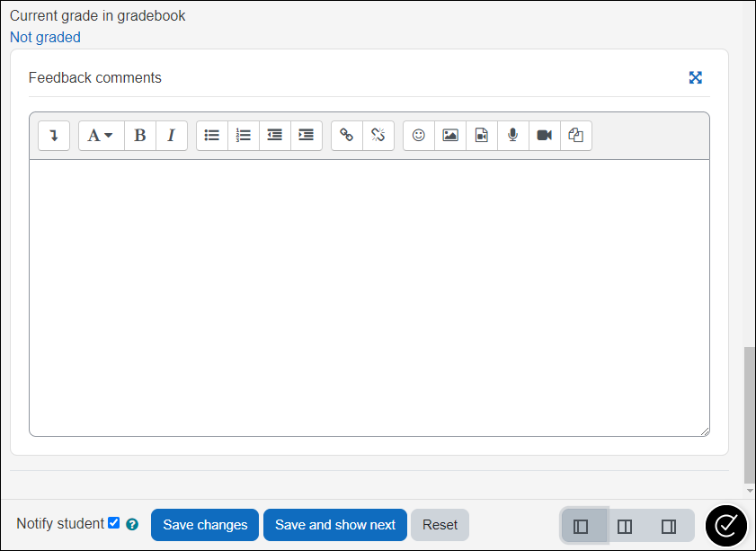Collapse the editor toolbar with the arrow button
The image size is (756, 551).
53,135
